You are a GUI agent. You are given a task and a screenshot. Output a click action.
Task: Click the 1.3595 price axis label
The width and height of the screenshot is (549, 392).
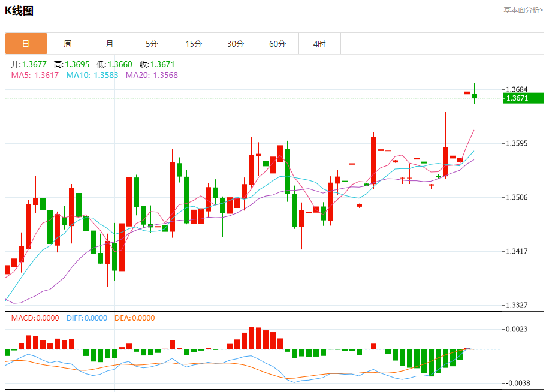point(517,143)
